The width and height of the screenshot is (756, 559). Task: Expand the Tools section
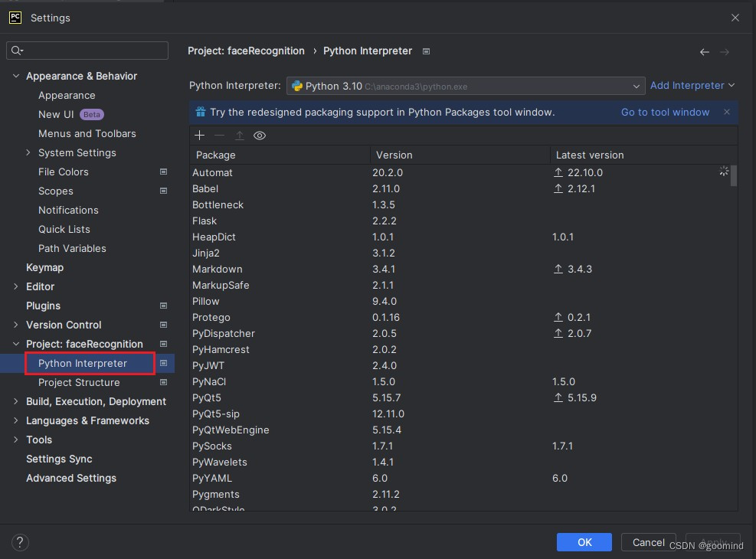tap(16, 440)
